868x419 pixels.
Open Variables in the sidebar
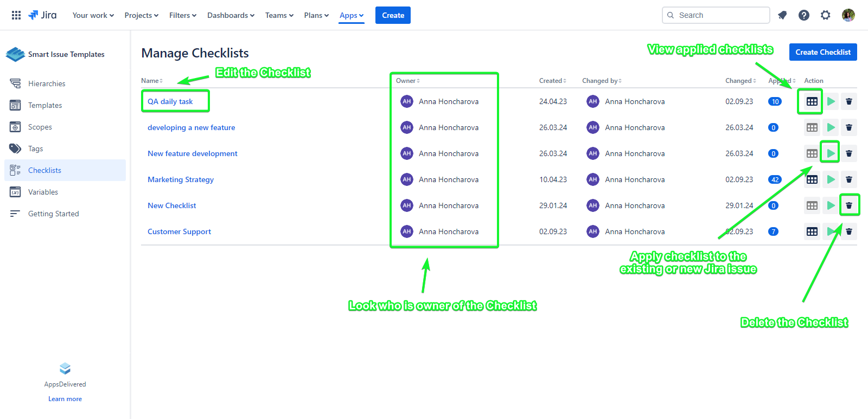43,192
